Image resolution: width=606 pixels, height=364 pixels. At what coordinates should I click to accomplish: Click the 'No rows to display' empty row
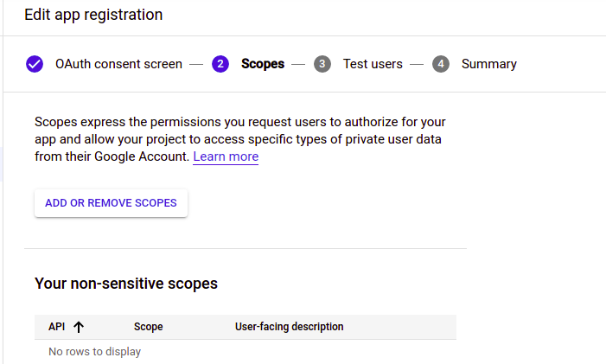[94, 352]
